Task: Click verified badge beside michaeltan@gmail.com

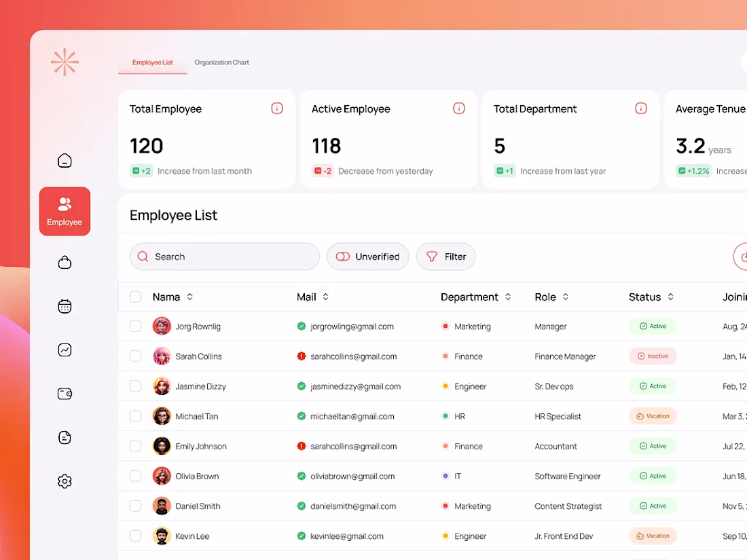Action: click(x=301, y=416)
